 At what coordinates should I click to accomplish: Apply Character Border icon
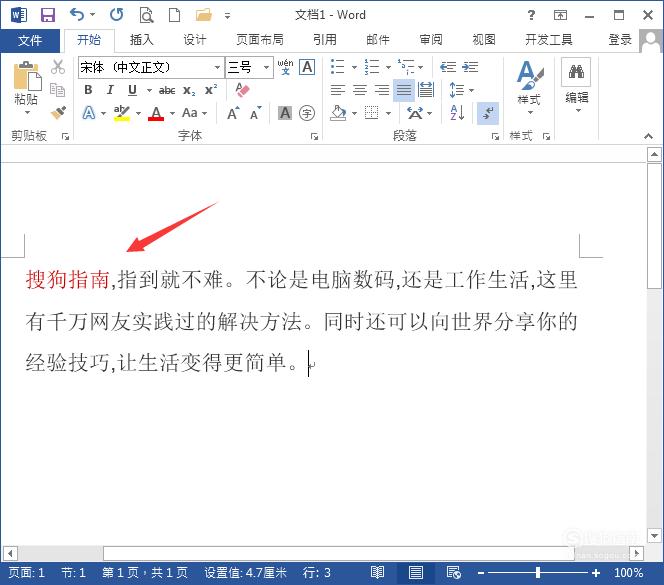click(x=307, y=67)
